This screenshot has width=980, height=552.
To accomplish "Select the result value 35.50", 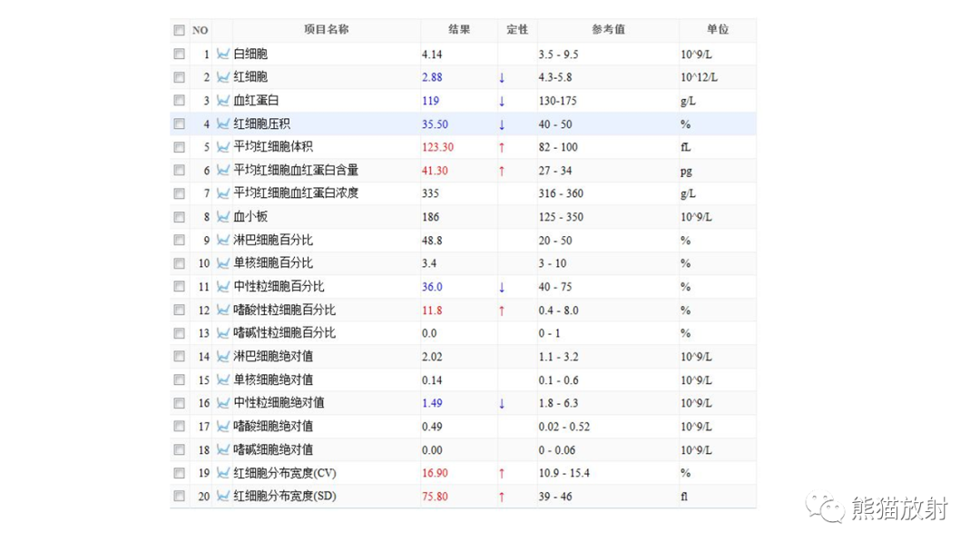I will click(435, 123).
